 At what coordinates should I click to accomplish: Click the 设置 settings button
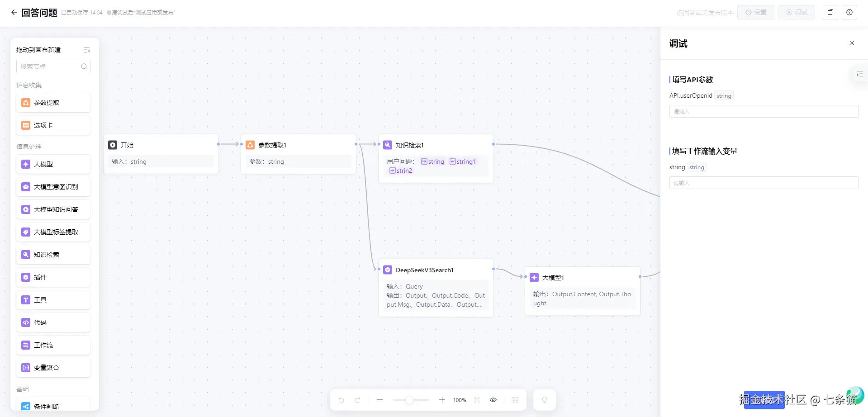(x=756, y=13)
